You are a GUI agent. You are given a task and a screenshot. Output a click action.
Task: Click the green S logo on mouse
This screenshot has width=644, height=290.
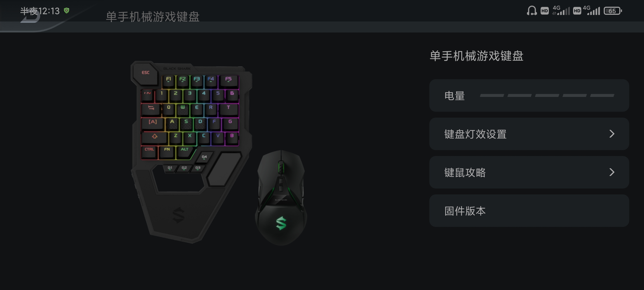tap(281, 223)
